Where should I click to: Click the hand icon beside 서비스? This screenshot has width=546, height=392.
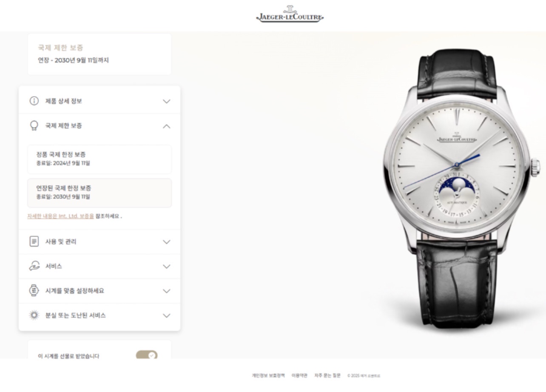click(34, 266)
